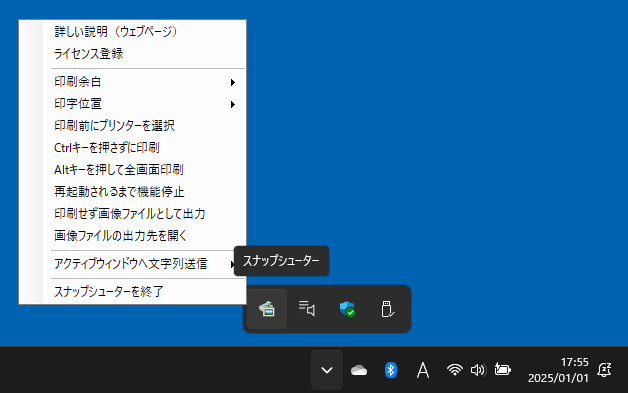Click the Snap Shooter tray icon

pyautogui.click(x=267, y=309)
